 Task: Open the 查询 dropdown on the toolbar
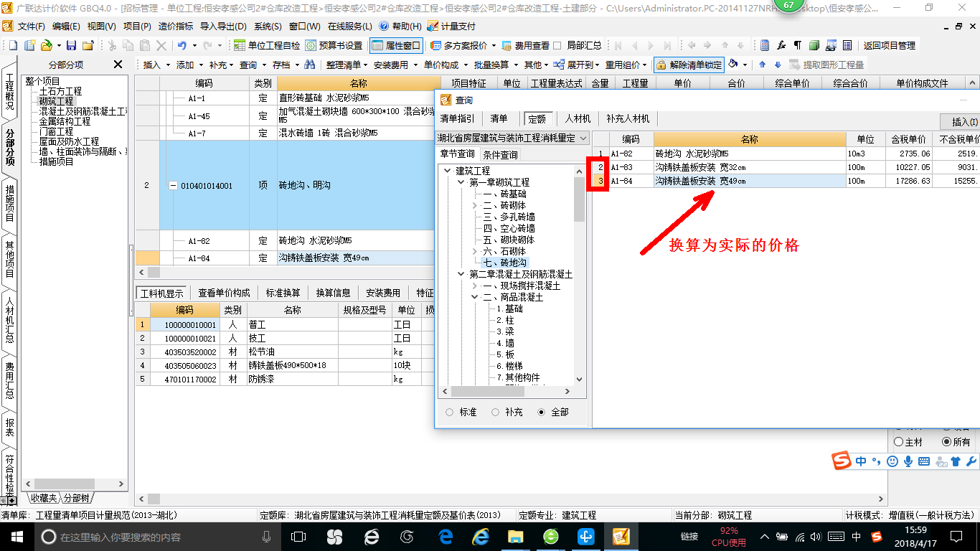[253, 65]
